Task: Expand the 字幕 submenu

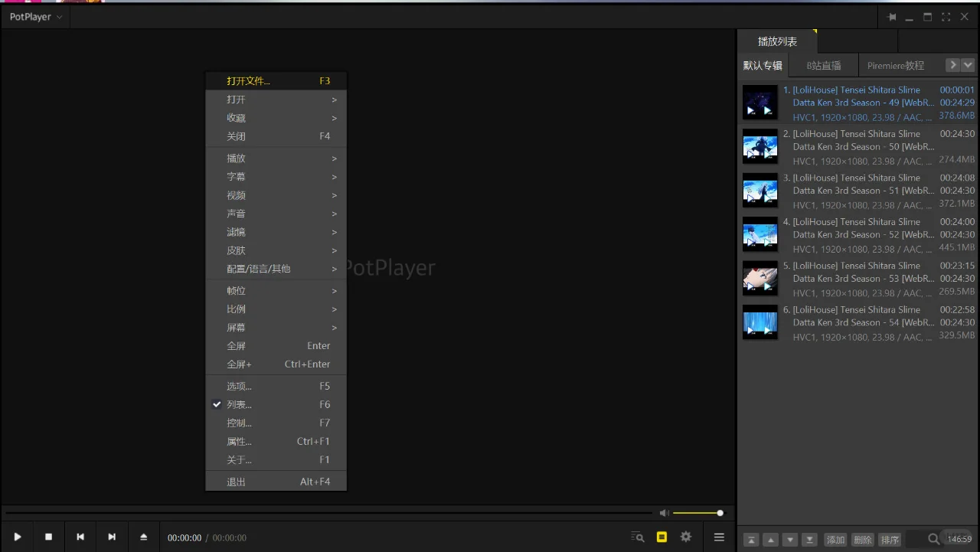Action: [x=236, y=176]
